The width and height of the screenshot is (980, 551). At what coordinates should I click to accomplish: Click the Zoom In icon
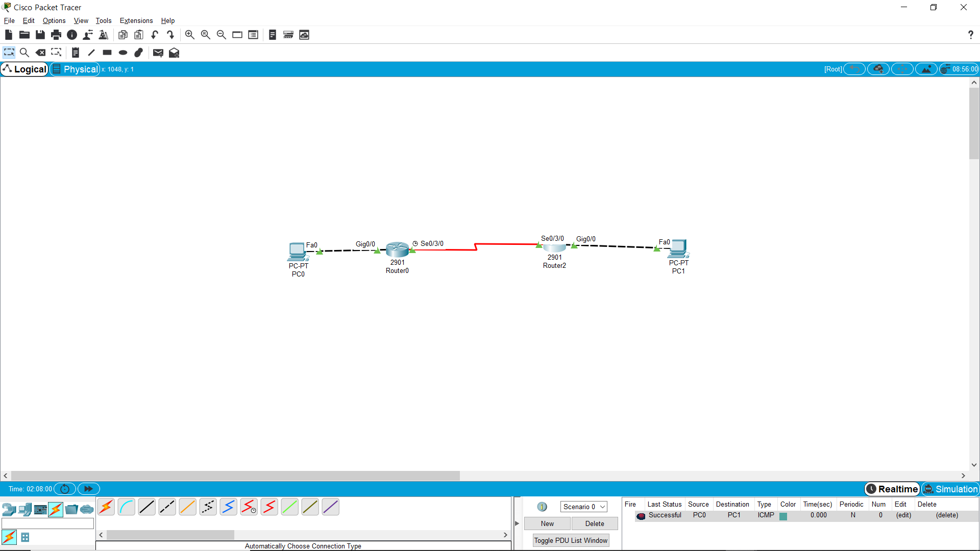tap(189, 35)
